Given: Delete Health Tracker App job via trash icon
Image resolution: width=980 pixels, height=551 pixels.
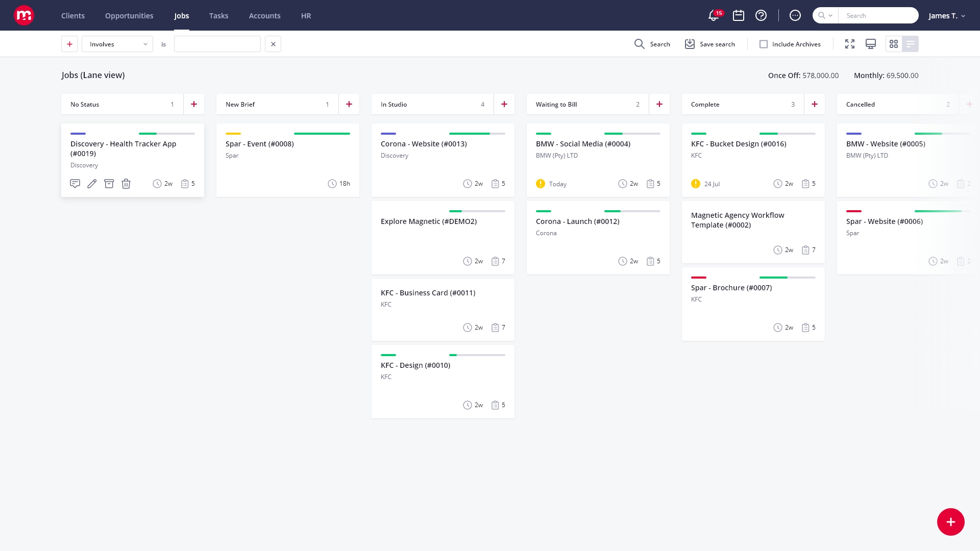Looking at the screenshot, I should [x=126, y=184].
